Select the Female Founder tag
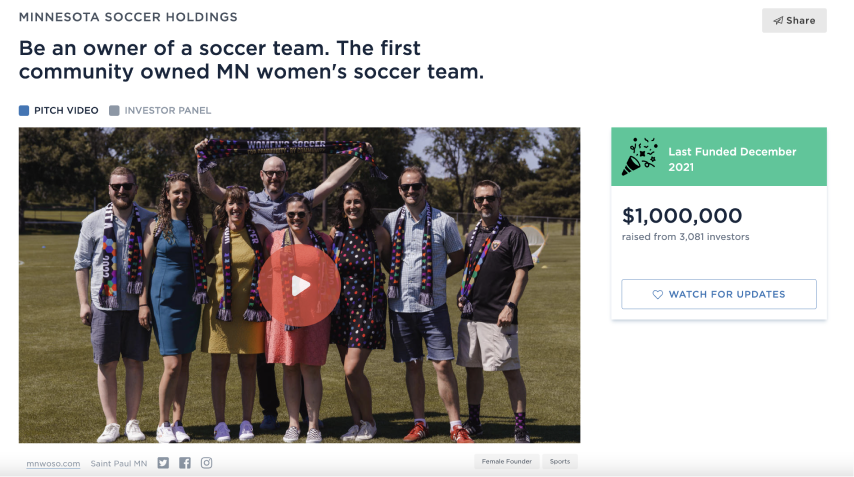 tap(507, 462)
